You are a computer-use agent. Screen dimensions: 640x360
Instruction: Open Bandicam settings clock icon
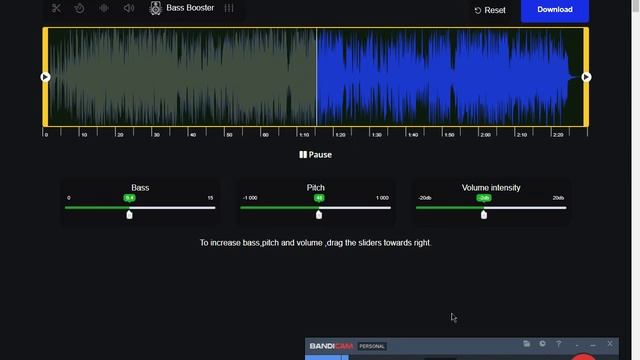coord(542,344)
